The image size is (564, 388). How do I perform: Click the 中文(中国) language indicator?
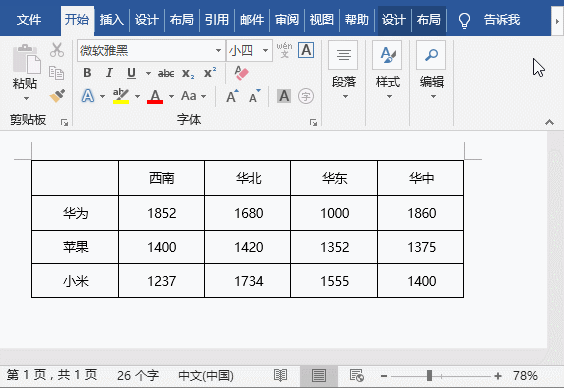[206, 376]
